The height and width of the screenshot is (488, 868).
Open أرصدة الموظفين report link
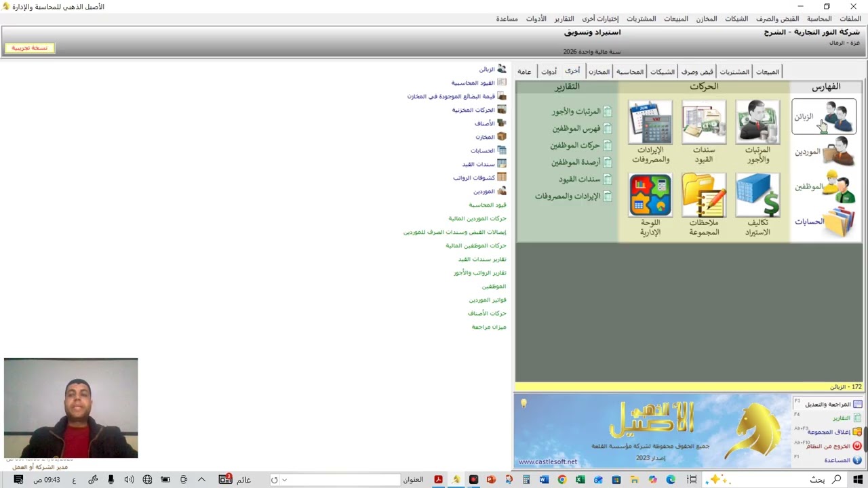coord(581,163)
